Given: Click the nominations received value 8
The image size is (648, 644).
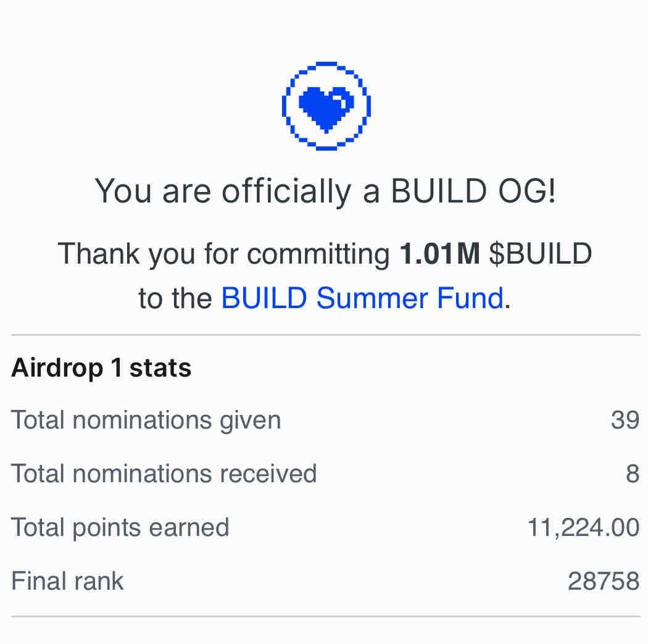Looking at the screenshot, I should tap(632, 474).
